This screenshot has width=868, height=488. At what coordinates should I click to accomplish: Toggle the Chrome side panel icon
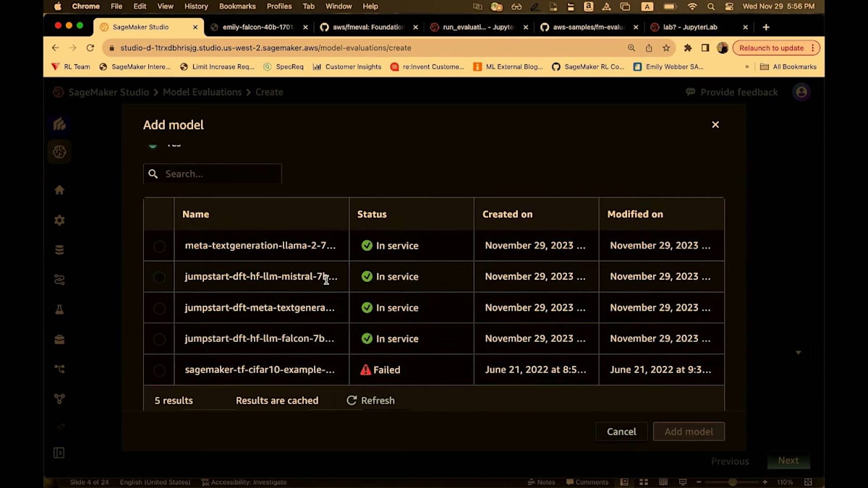(705, 48)
